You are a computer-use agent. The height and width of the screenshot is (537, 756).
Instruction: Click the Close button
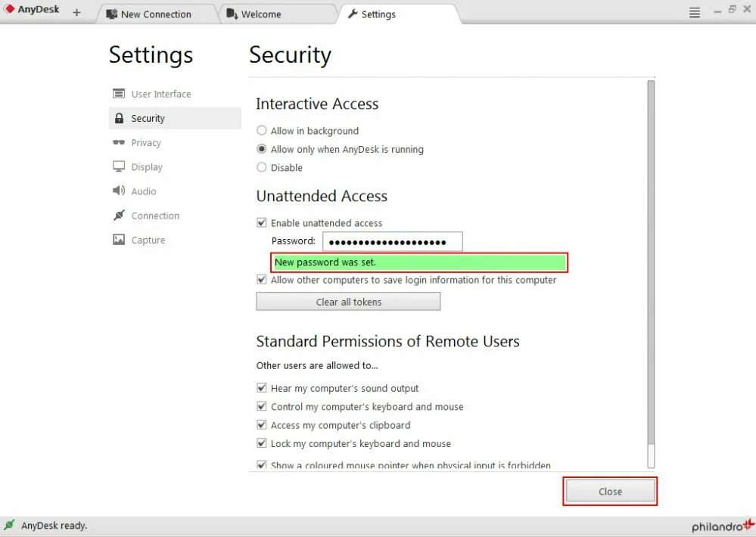coord(610,491)
